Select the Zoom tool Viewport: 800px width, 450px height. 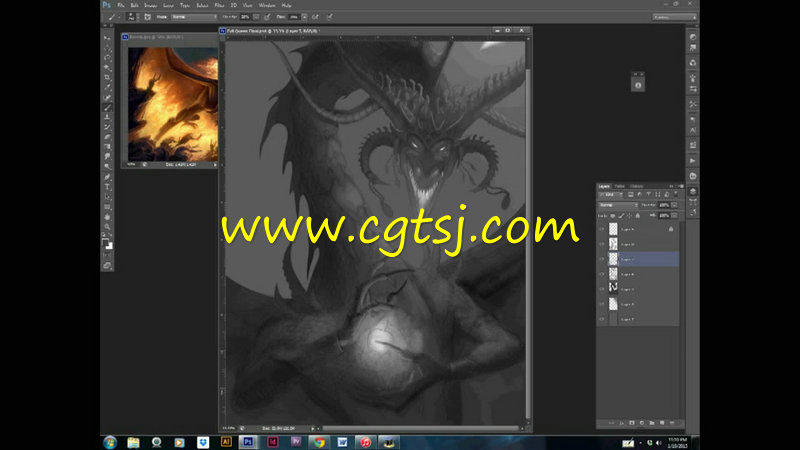click(107, 227)
